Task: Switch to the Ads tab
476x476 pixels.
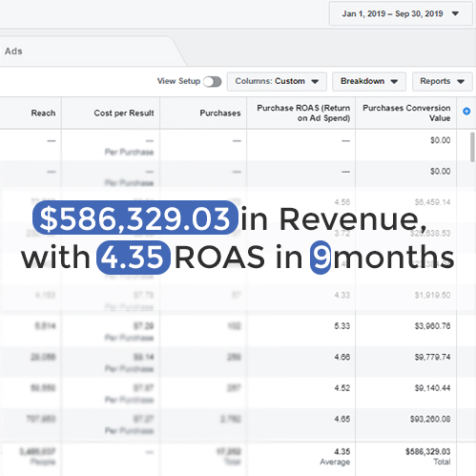Action: pos(13,52)
